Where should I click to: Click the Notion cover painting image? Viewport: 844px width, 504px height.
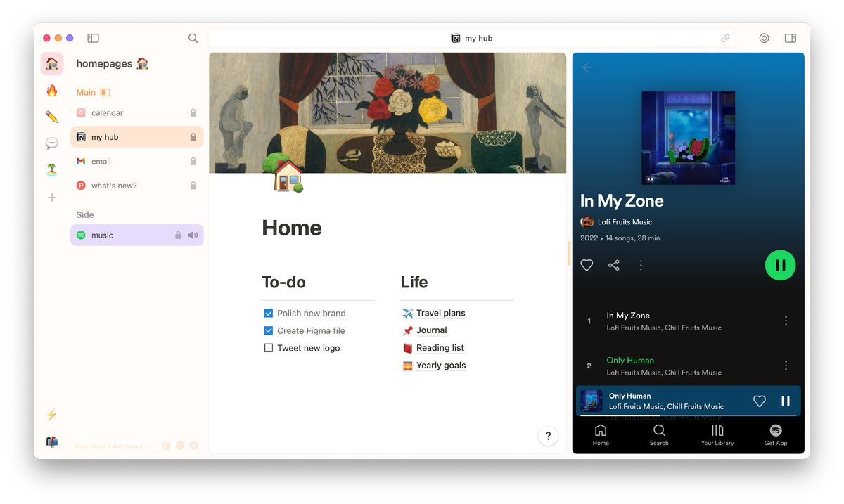pyautogui.click(x=388, y=112)
